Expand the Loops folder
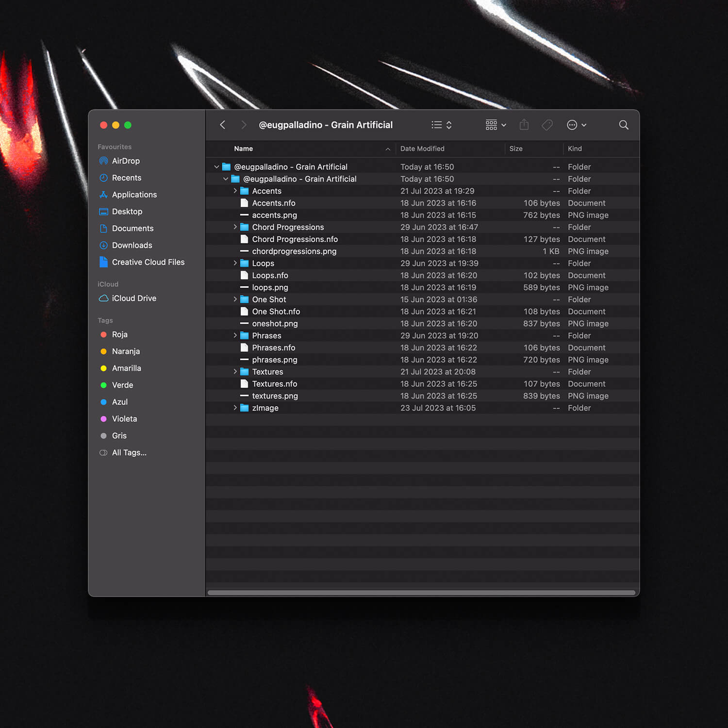Image resolution: width=728 pixels, height=728 pixels. coord(235,263)
